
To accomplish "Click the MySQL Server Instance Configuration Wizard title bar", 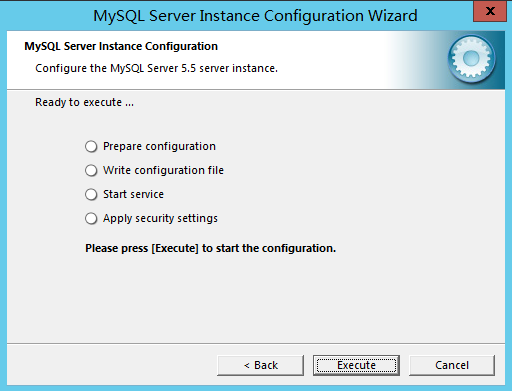I will pos(255,16).
